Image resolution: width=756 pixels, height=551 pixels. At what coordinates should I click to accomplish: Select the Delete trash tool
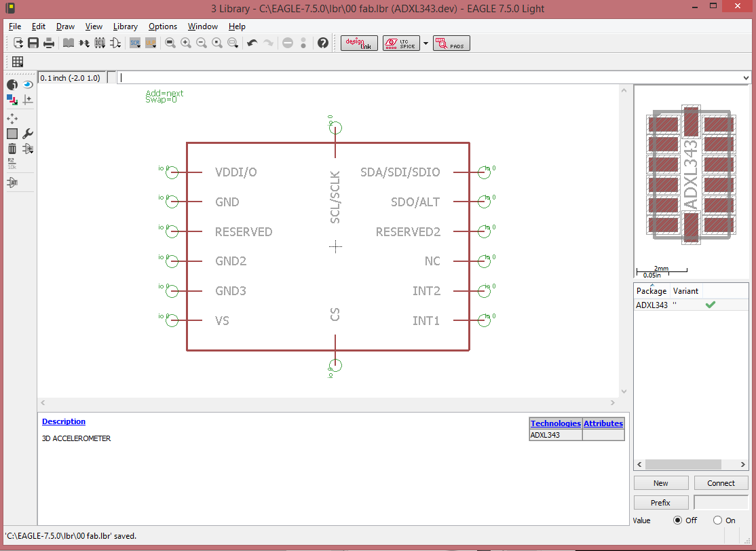coord(12,149)
